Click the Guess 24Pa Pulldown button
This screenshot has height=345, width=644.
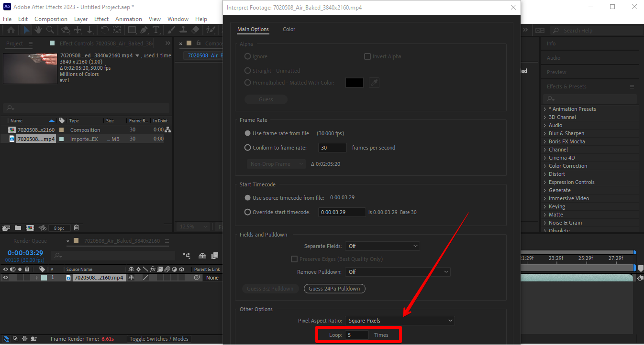click(334, 289)
